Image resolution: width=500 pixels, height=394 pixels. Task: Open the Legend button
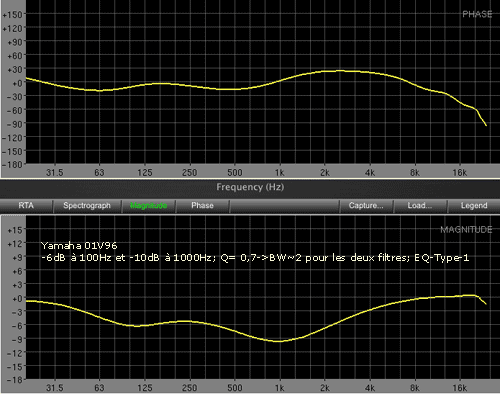coord(474,206)
